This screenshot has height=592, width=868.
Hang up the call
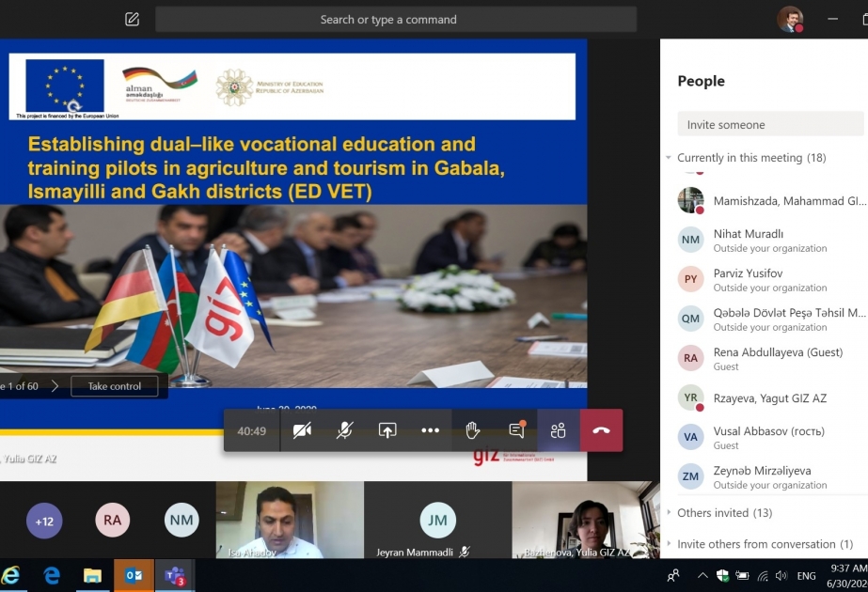tap(601, 430)
